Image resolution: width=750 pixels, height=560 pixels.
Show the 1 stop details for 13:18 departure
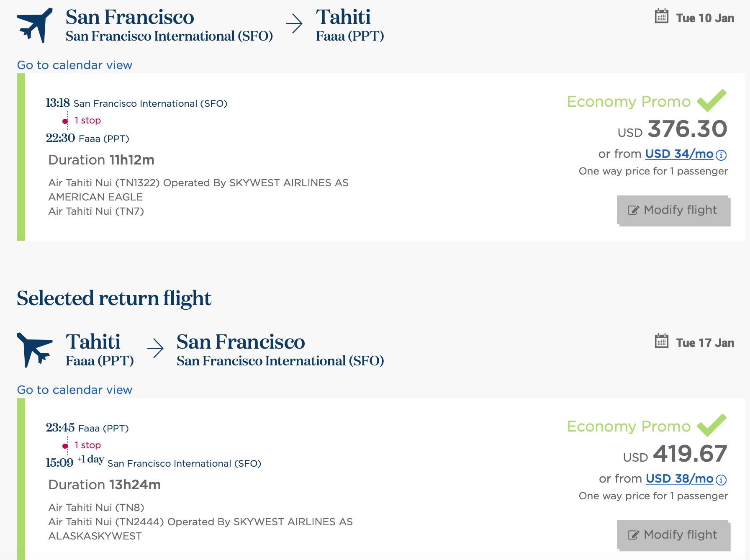87,121
